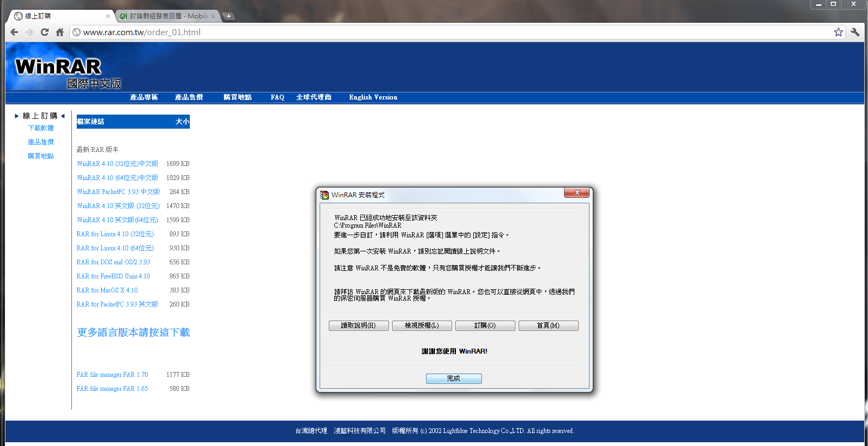Close the 線上訂購 browser tab
This screenshot has height=446, width=868.
pos(108,16)
